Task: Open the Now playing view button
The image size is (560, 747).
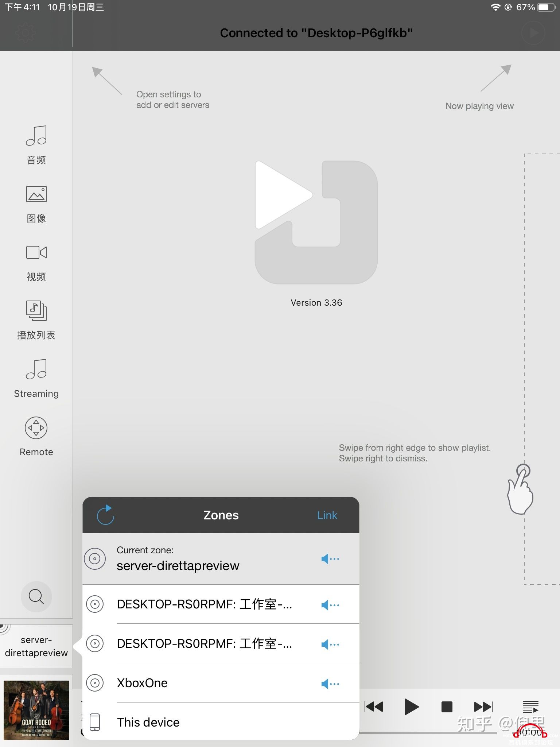Action: click(533, 33)
